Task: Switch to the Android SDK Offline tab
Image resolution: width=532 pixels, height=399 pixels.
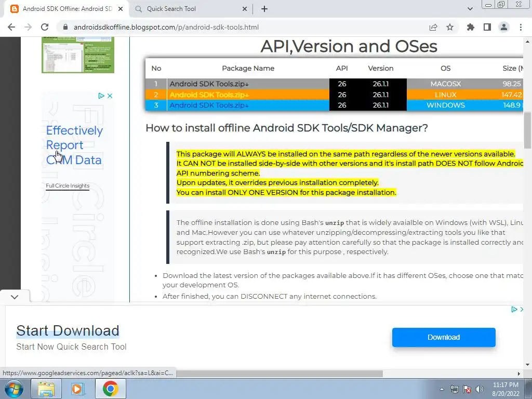Action: 67,9
